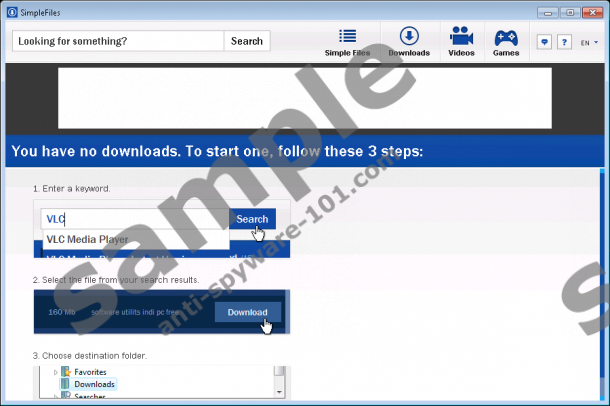Open the Games controller icon
Viewport: 610px width, 406px height.
click(506, 36)
